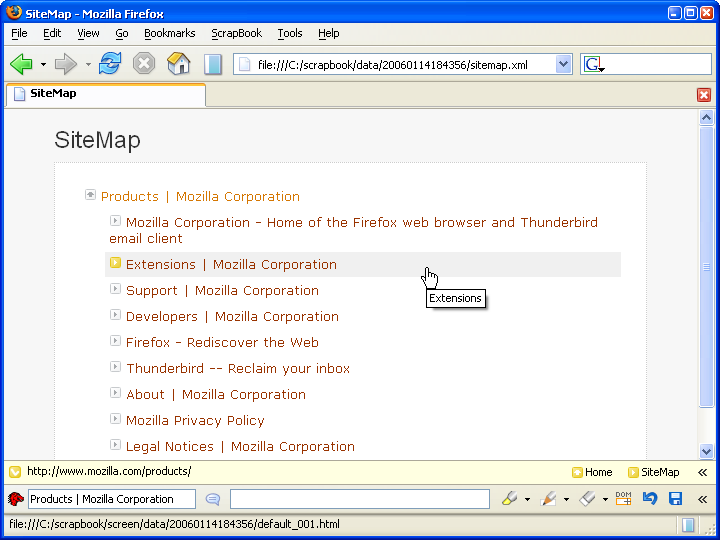Viewport: 720px width, 540px height.
Task: Expand the Mozilla Corporation Home node
Action: (115, 220)
